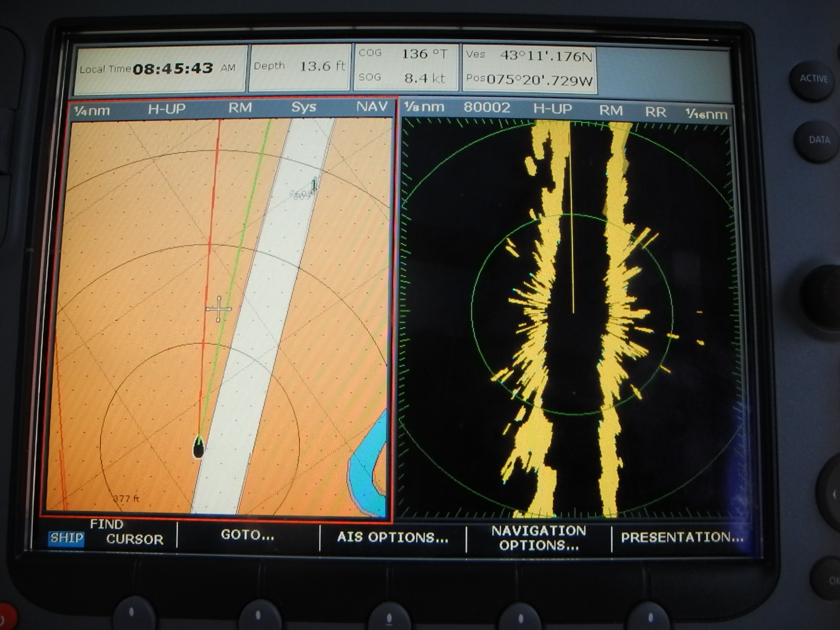The width and height of the screenshot is (840, 630).
Task: Select the Local Time data box
Action: (x=160, y=68)
